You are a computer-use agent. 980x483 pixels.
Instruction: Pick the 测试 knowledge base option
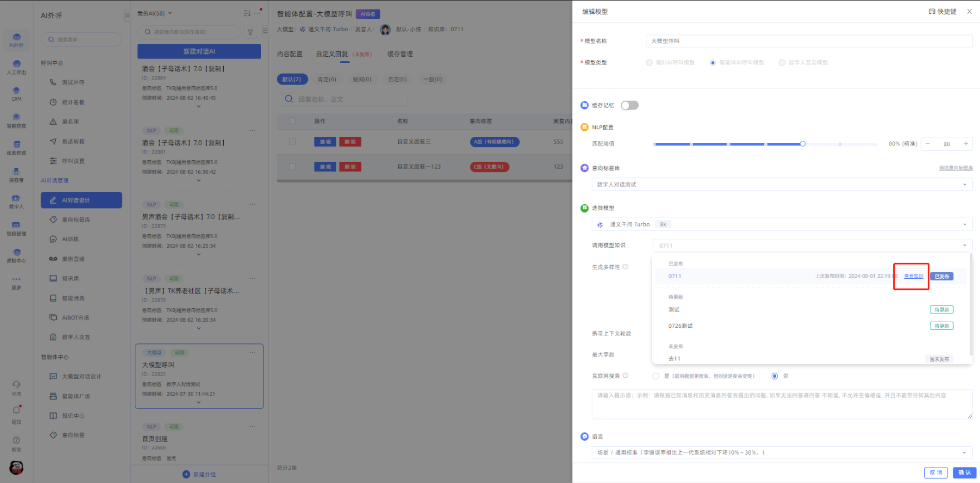674,310
